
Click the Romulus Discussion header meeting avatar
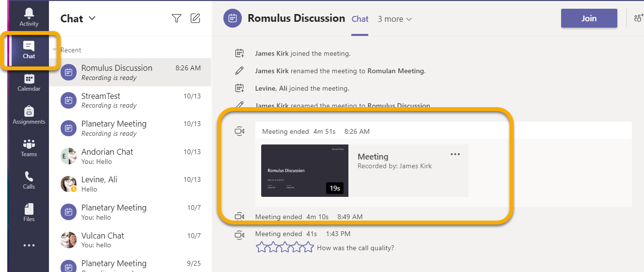coord(233,18)
